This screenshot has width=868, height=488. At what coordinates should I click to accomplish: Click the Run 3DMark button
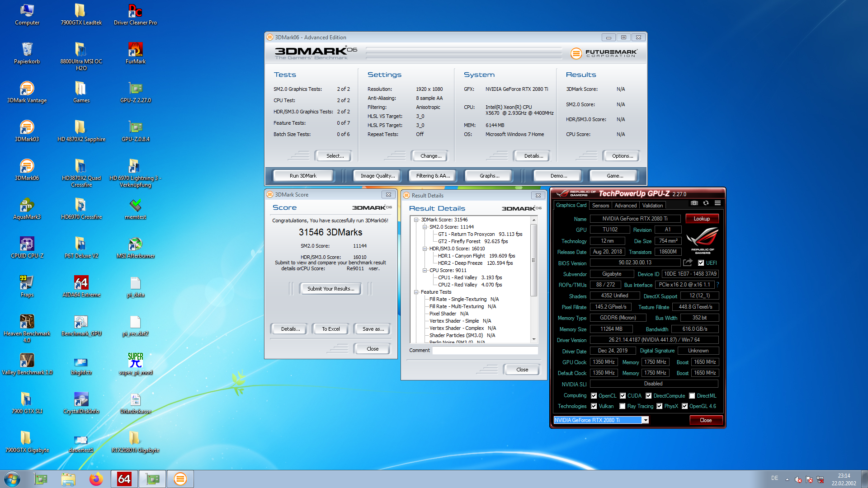303,176
